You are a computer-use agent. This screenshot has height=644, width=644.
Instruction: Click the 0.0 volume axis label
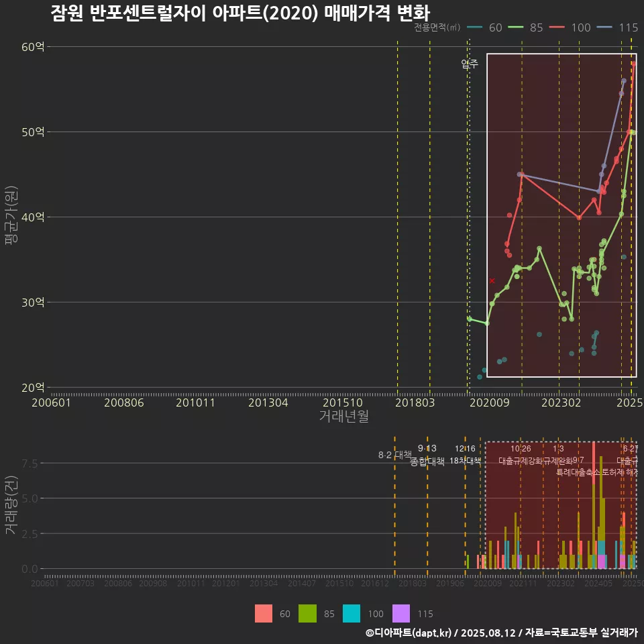point(30,570)
